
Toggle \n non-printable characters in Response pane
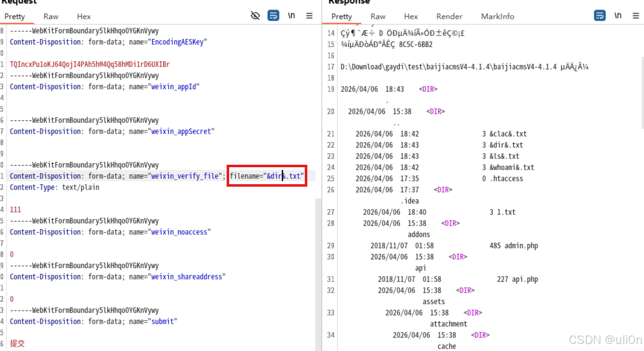pyautogui.click(x=618, y=16)
